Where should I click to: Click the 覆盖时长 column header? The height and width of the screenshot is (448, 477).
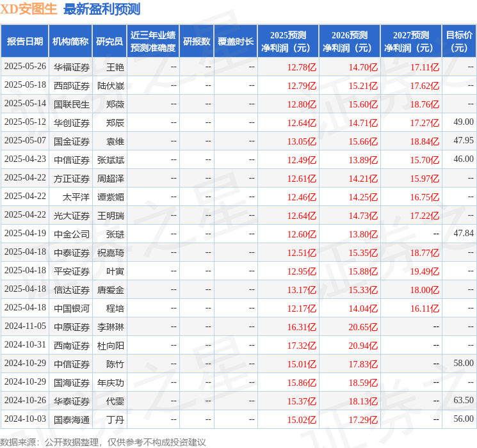coord(236,42)
